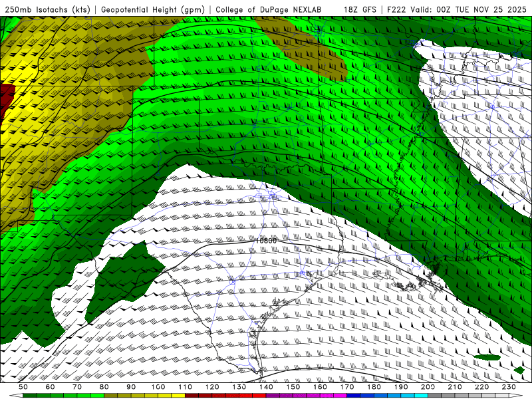Click the '190' color bar label
Screen dimensions: 532x399
pyautogui.click(x=401, y=387)
